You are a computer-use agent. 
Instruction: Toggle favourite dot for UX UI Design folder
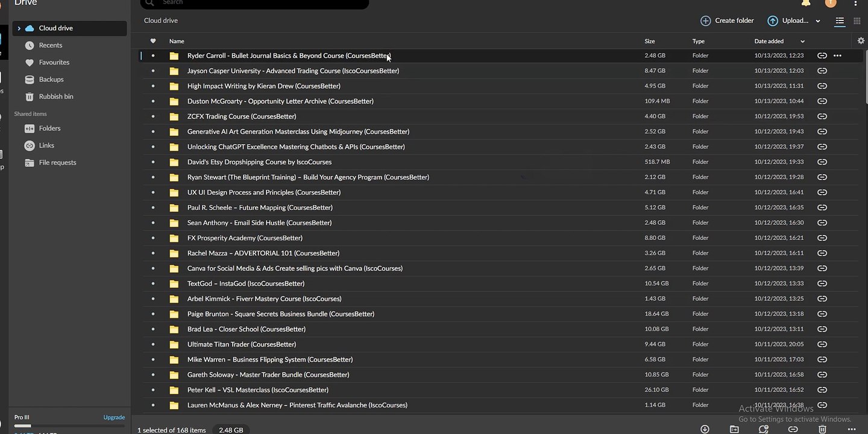click(x=153, y=192)
